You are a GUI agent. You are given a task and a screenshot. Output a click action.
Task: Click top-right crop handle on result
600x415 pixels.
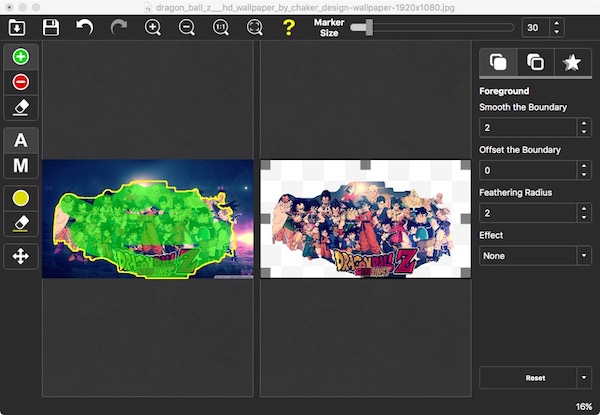coord(466,165)
